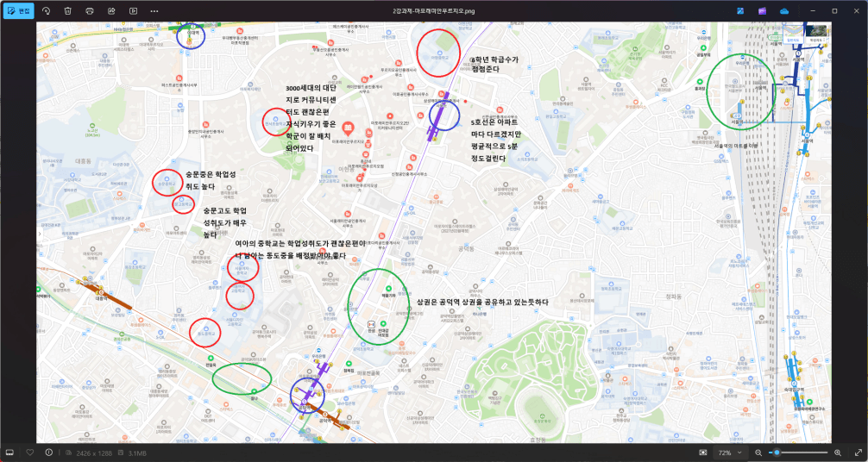
Task: Click the 3.1MB file size text
Action: pos(137,453)
